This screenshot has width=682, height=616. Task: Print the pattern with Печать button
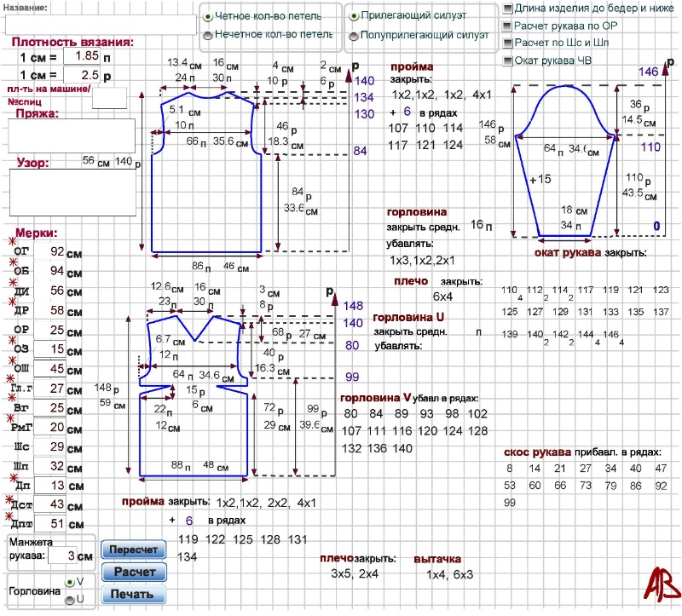(133, 594)
